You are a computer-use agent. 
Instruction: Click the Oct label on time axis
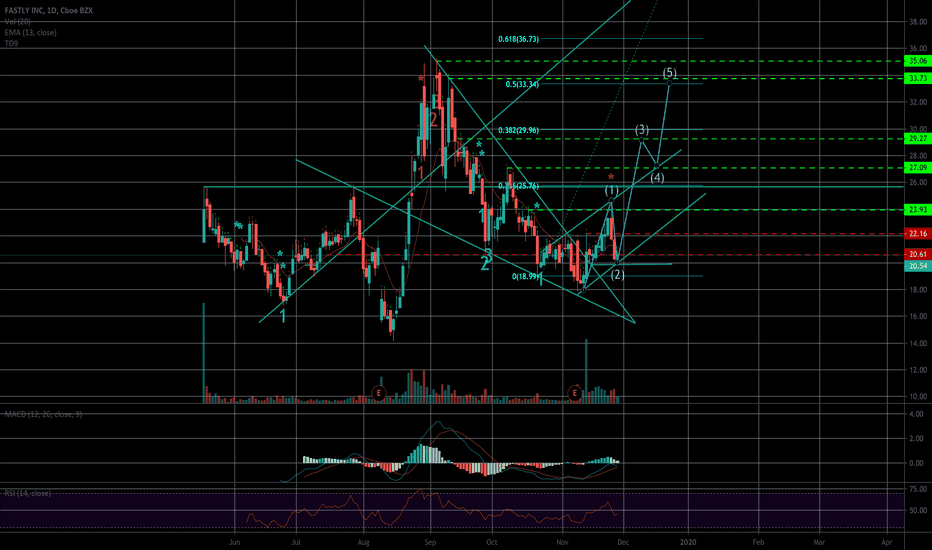(x=491, y=542)
